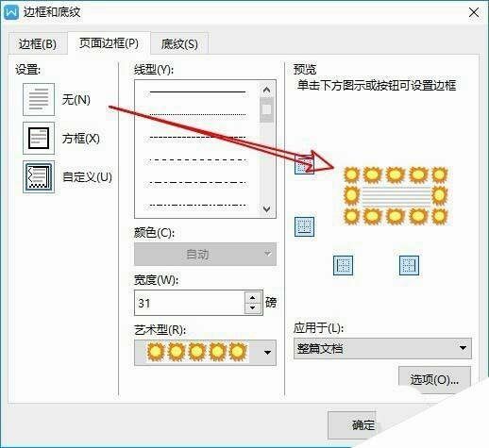
Task: Select the dash-dot-dot line style
Action: (x=197, y=205)
